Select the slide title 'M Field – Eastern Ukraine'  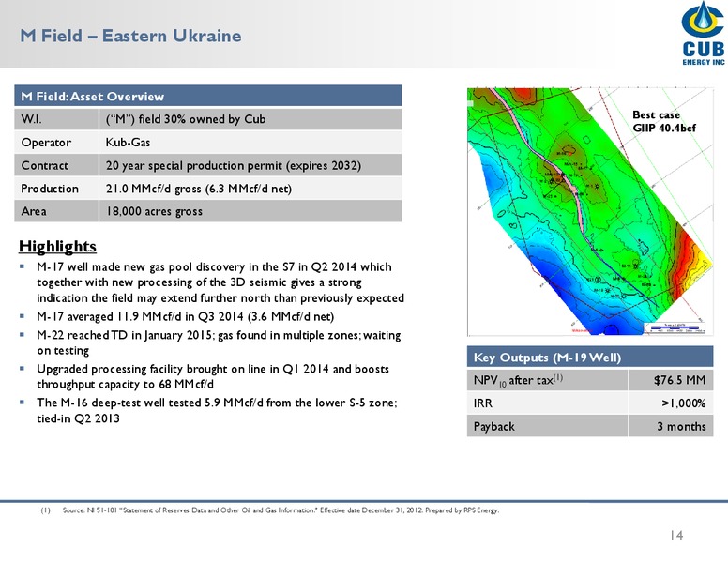point(130,36)
